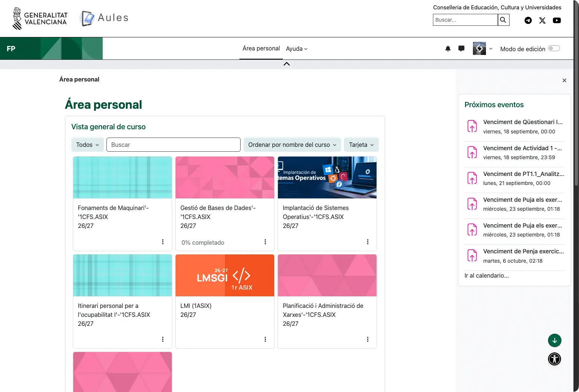Open options menu for Fonaments de Maquinari card
This screenshot has height=392, width=579.
tap(163, 242)
